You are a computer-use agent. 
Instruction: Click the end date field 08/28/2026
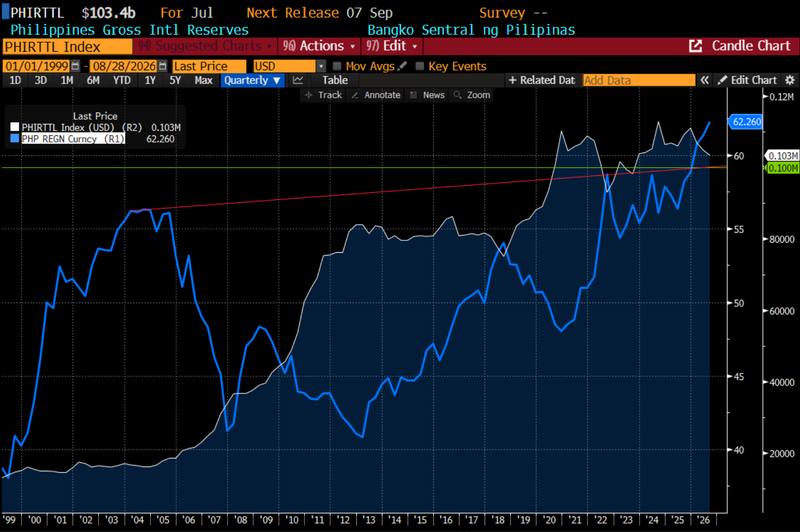point(124,66)
